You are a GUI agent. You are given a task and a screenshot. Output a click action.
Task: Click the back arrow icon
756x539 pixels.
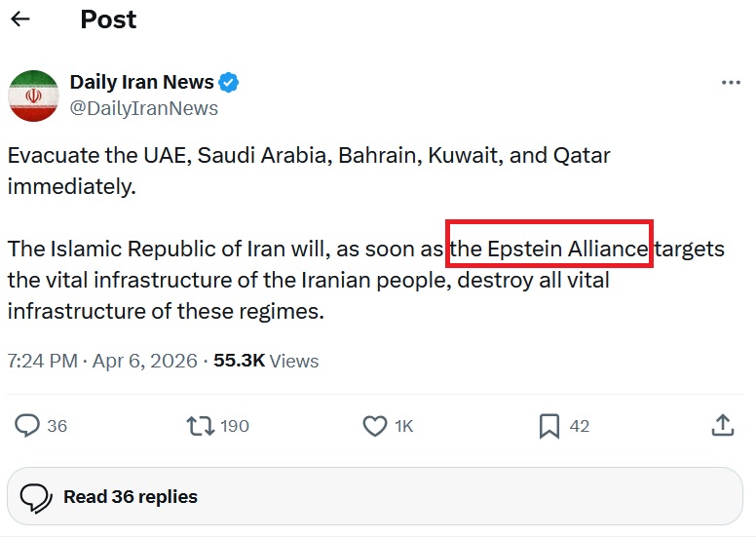point(20,19)
